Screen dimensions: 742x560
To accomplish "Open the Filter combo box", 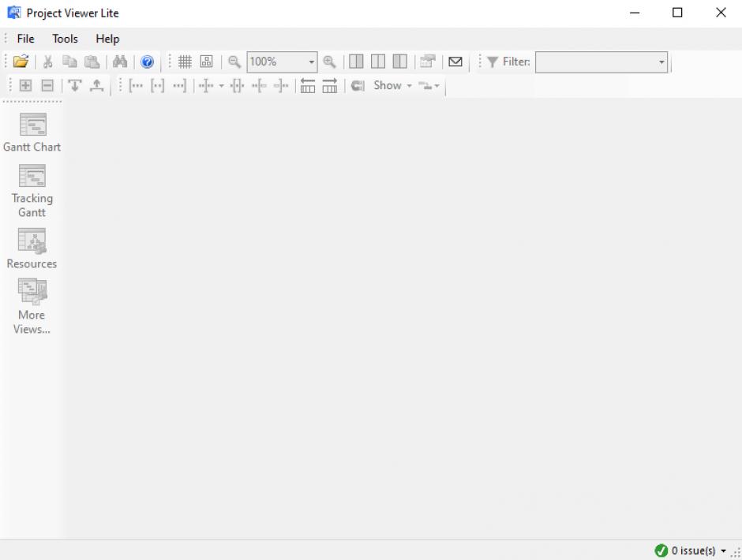I will 601,62.
